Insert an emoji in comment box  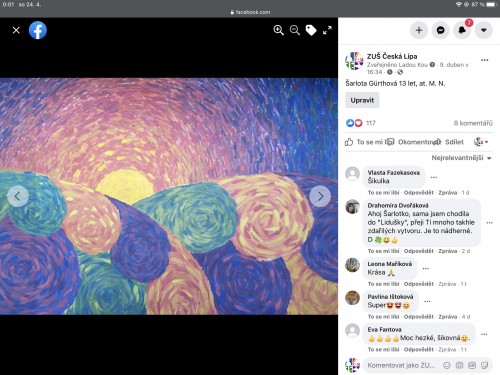click(447, 365)
